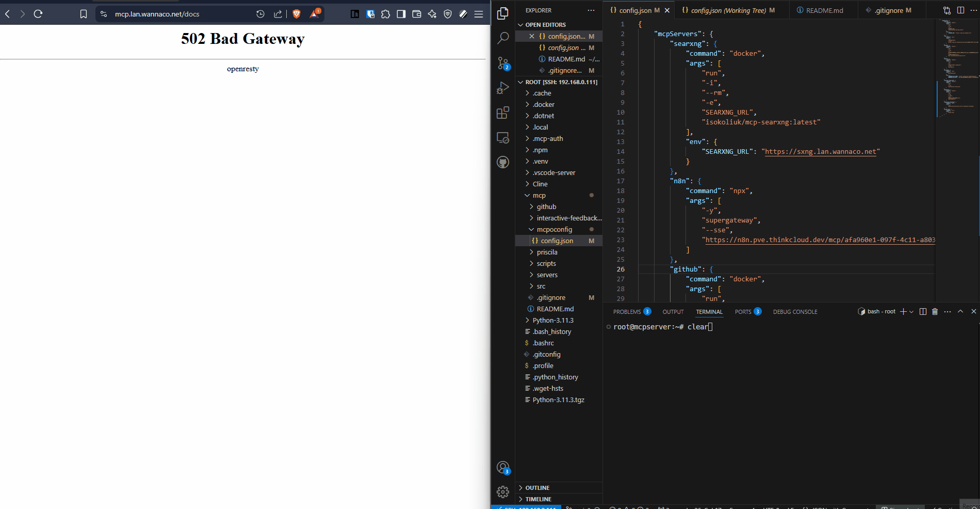Switch to the PROBLEMS panel tab
This screenshot has height=509, width=980.
pos(632,312)
